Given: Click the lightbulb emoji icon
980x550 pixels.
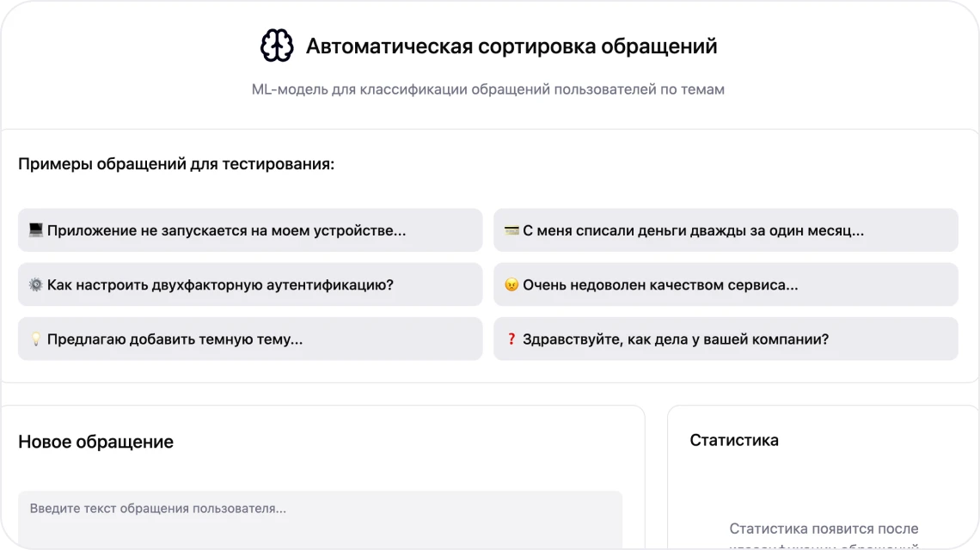Looking at the screenshot, I should 35,339.
